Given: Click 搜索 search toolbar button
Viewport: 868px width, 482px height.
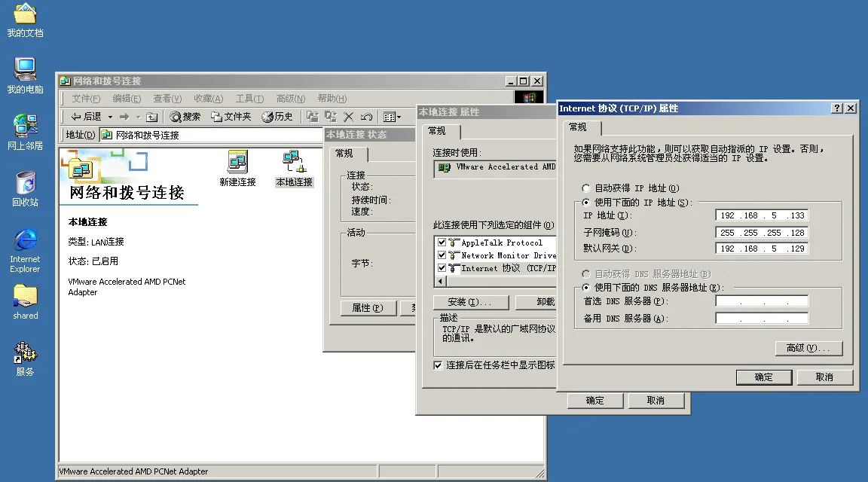Looking at the screenshot, I should point(185,117).
